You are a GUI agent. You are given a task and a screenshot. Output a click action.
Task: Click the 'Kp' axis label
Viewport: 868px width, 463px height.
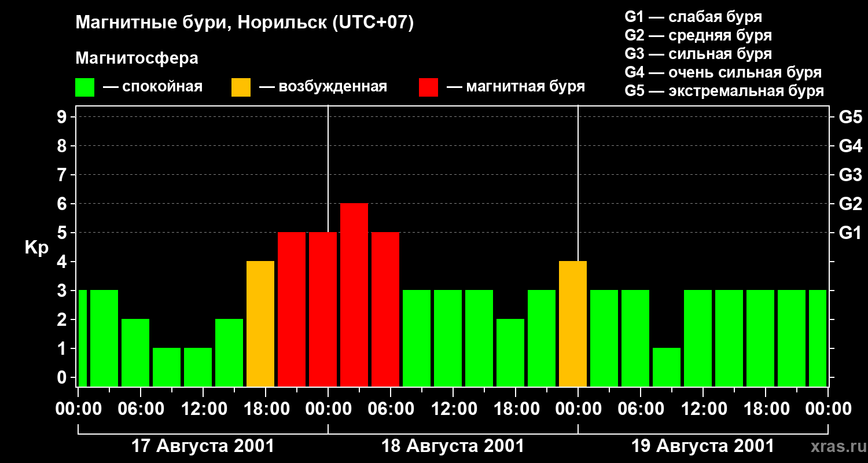click(x=36, y=248)
